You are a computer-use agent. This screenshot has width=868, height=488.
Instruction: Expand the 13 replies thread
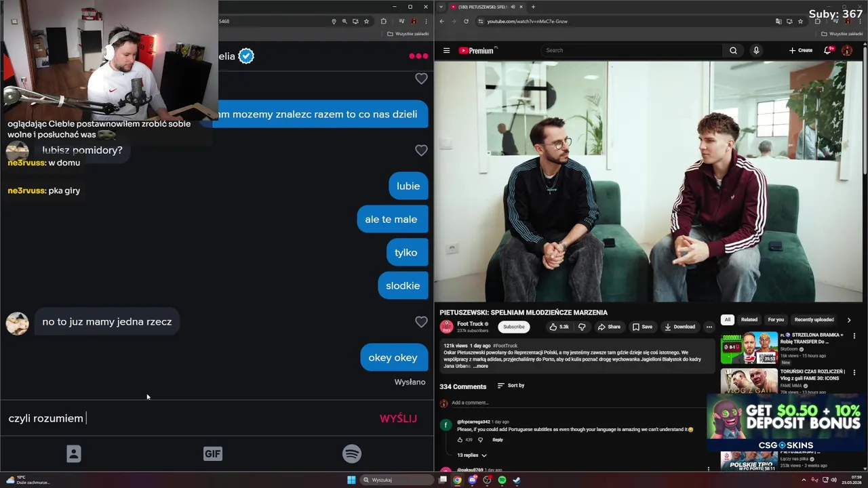point(471,455)
